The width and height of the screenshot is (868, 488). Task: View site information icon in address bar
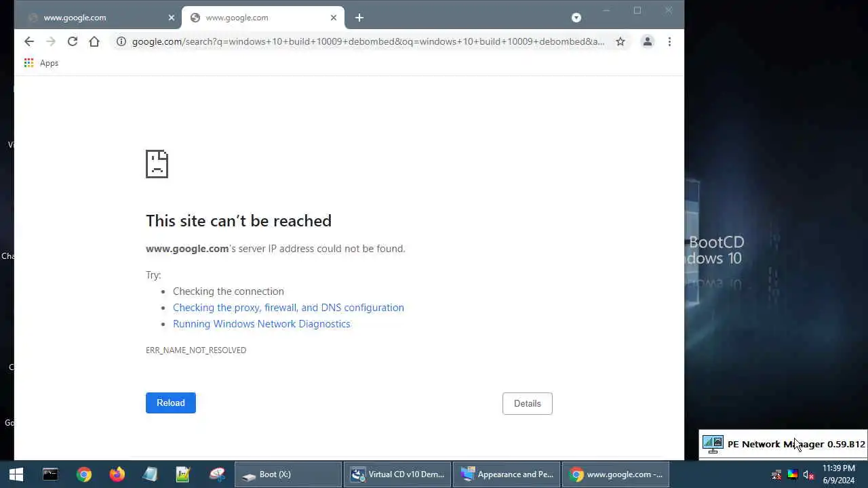click(x=121, y=41)
